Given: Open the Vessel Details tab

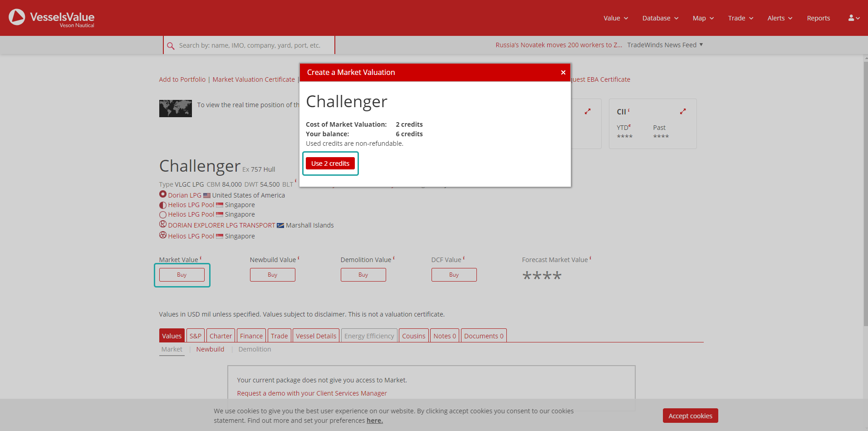Looking at the screenshot, I should coord(316,336).
